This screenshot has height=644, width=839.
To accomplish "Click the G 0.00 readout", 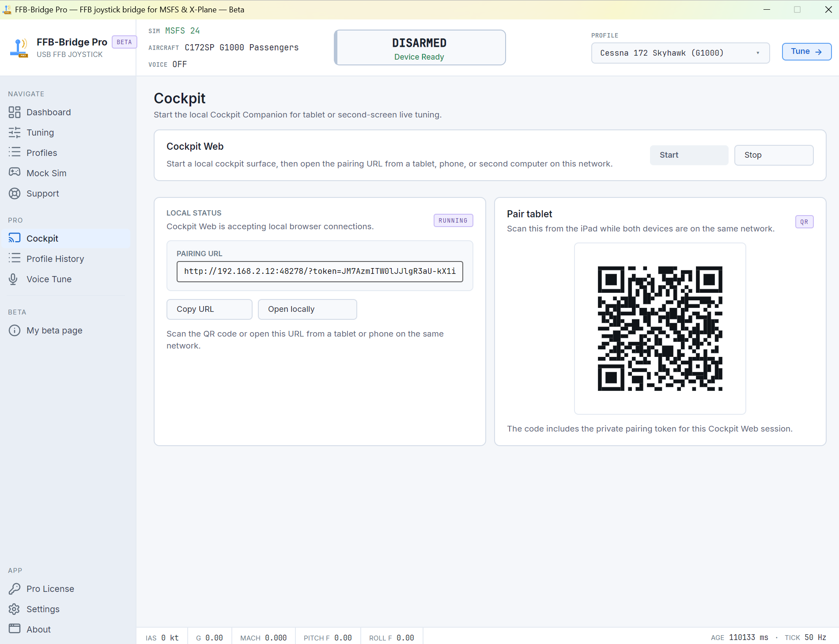I will pos(209,638).
